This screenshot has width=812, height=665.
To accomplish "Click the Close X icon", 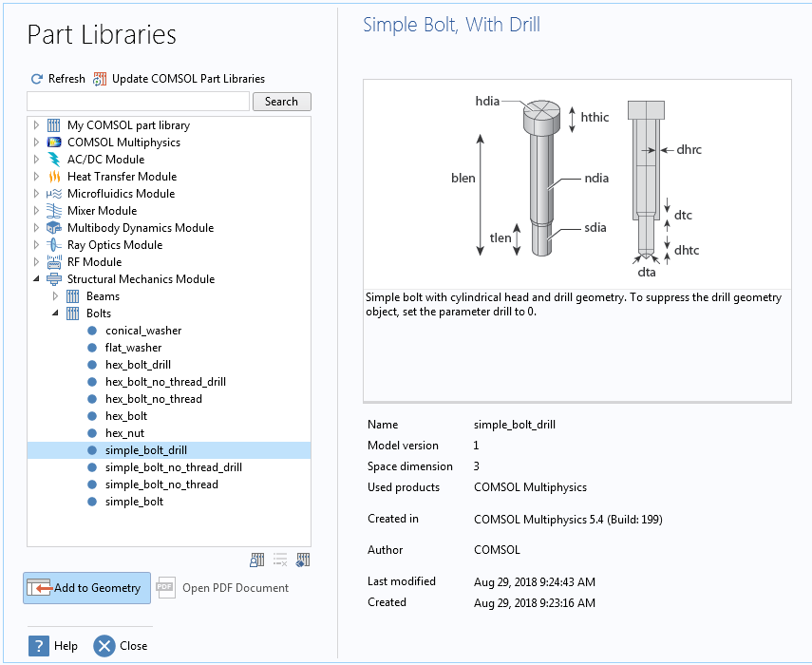I will (104, 646).
